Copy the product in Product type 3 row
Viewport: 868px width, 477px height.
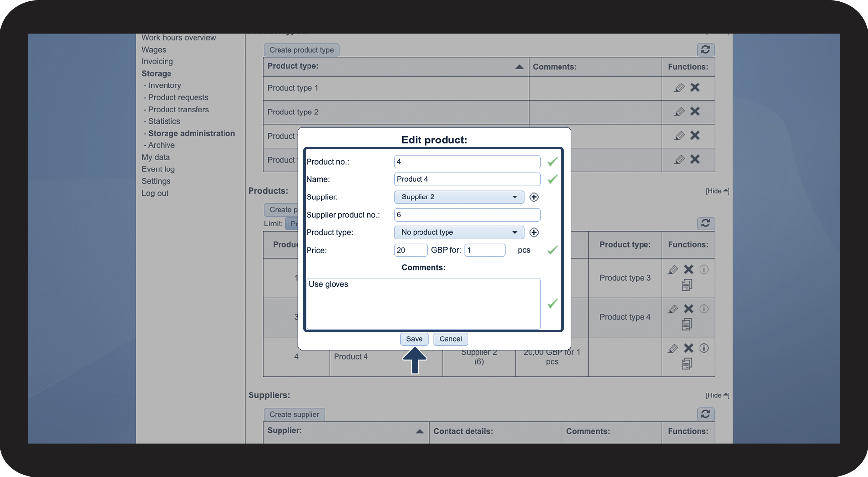687,285
